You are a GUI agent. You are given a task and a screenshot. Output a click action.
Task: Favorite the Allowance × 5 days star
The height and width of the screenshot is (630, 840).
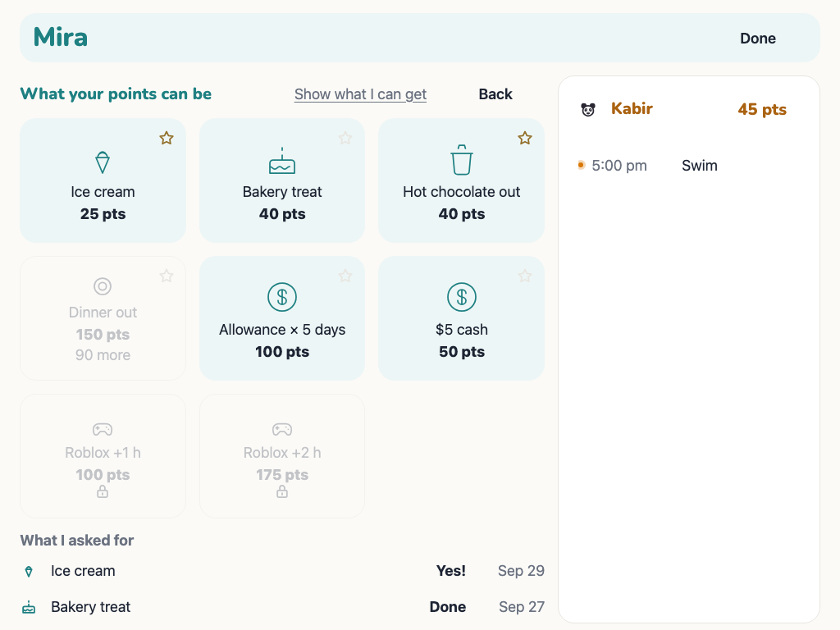pyautogui.click(x=345, y=276)
